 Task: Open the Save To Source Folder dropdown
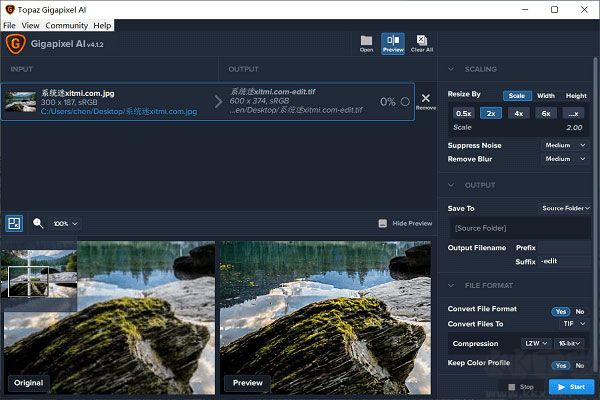coord(564,208)
